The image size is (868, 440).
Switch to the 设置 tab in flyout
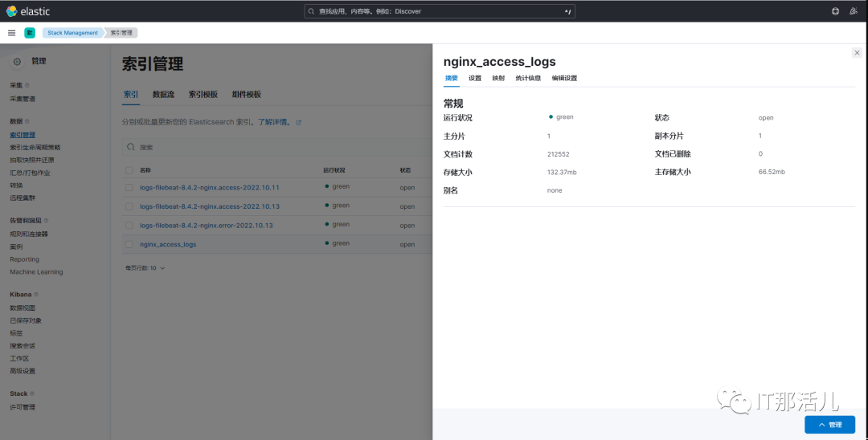click(x=475, y=78)
